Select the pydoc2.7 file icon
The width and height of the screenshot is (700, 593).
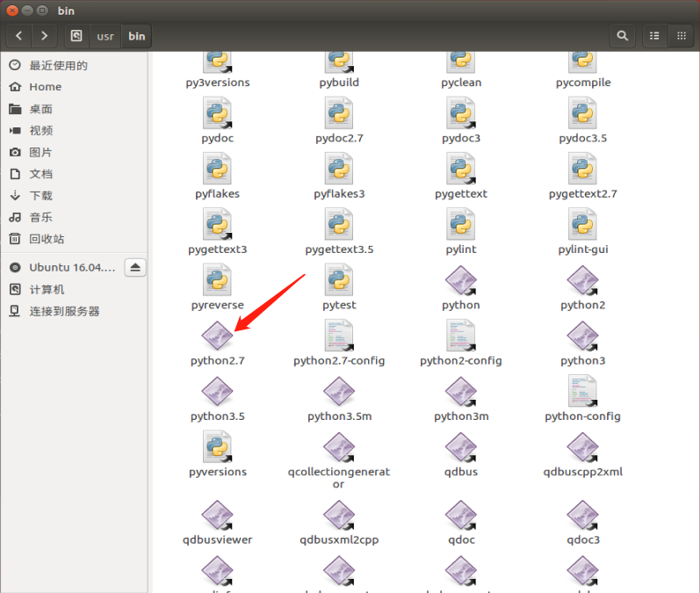339,113
